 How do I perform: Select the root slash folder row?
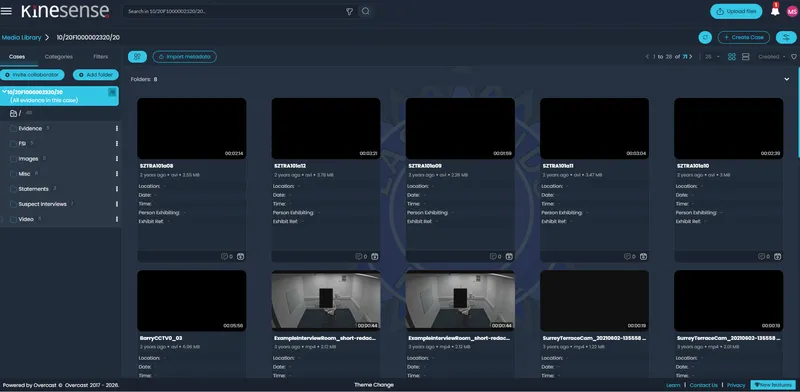pos(60,113)
